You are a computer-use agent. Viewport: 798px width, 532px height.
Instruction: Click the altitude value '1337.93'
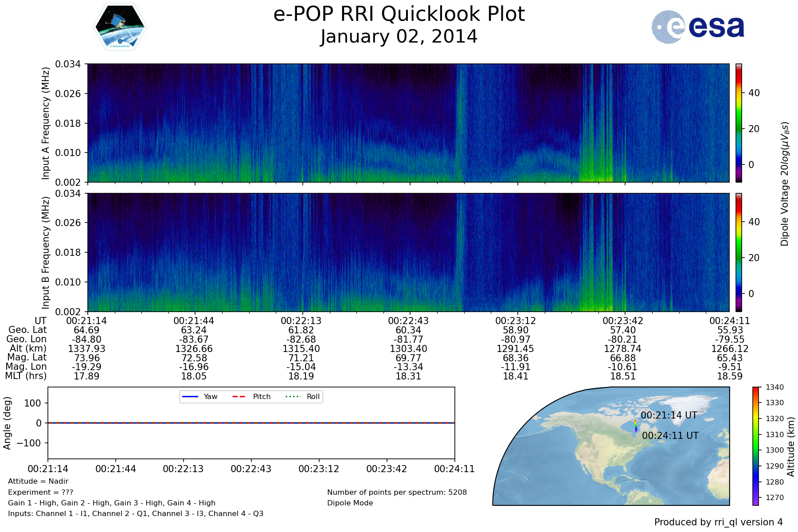tap(86, 349)
